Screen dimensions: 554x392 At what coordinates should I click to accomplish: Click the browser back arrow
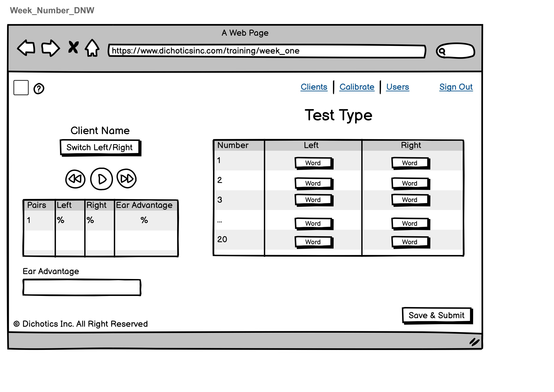(26, 48)
